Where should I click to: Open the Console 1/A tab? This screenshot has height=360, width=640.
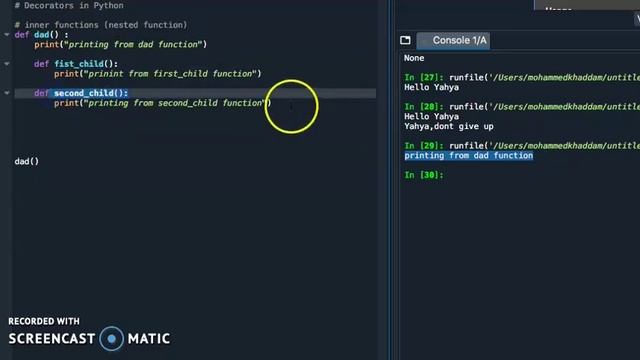point(453,40)
